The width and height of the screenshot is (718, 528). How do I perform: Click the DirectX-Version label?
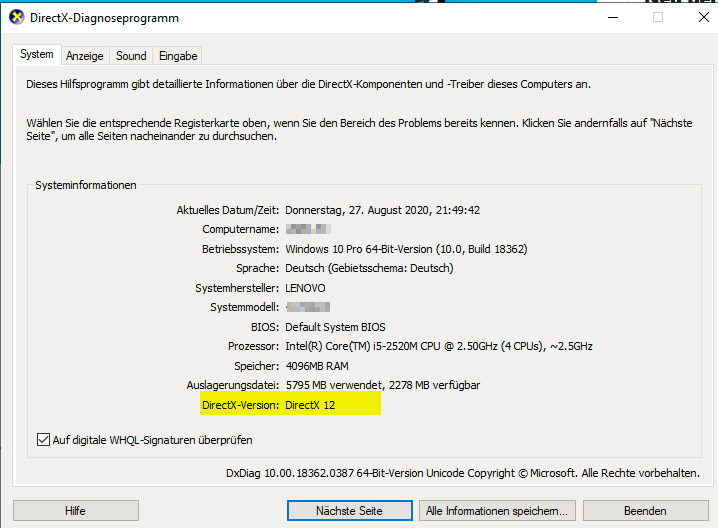pos(240,405)
